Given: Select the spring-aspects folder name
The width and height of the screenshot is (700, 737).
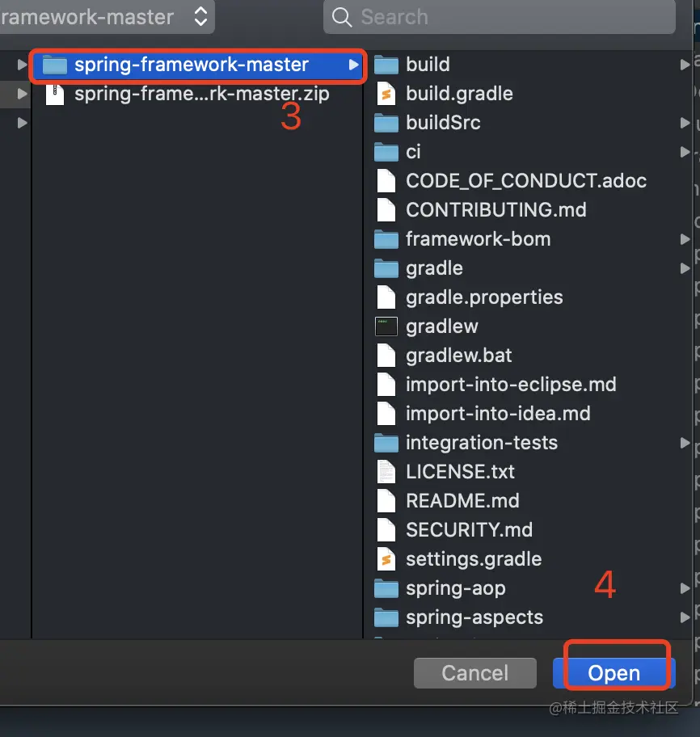Looking at the screenshot, I should pyautogui.click(x=474, y=617).
